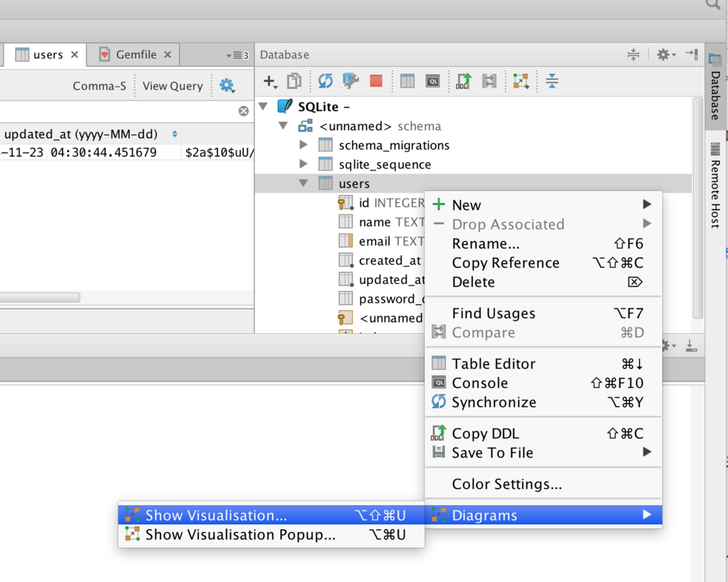This screenshot has height=582, width=728.
Task: Open the Database side tool tab
Action: (715, 87)
